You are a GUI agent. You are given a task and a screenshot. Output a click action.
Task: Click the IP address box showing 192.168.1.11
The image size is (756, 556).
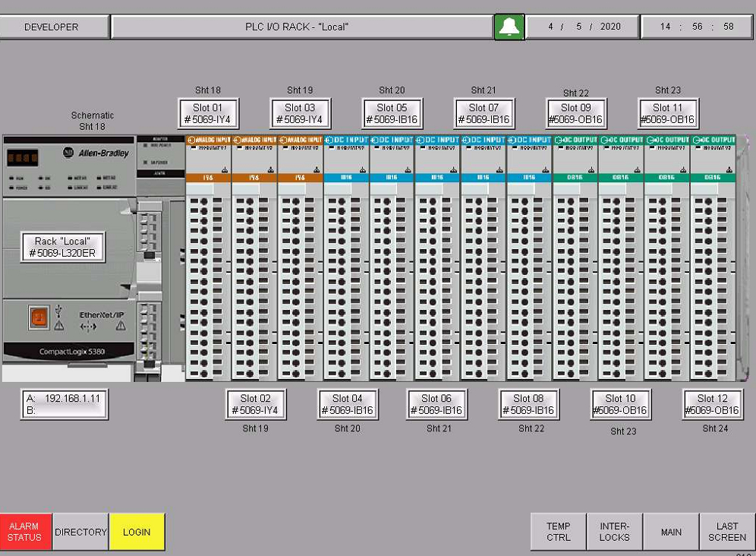[64, 404]
